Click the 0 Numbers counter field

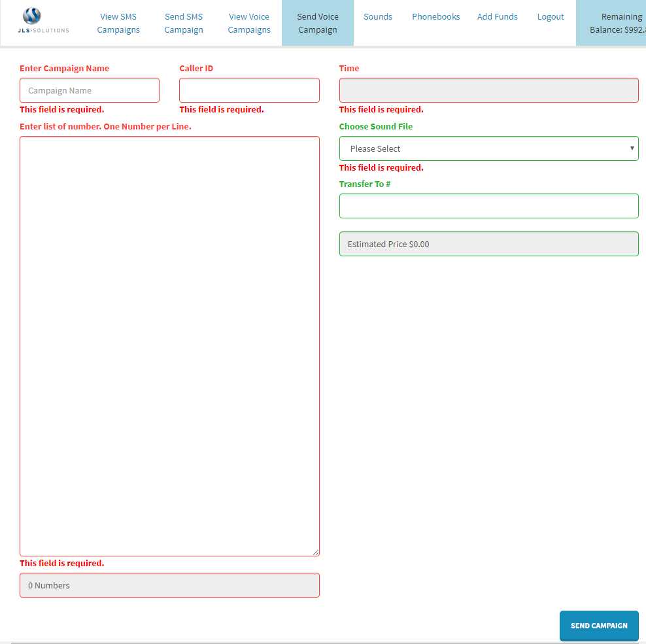tap(169, 585)
